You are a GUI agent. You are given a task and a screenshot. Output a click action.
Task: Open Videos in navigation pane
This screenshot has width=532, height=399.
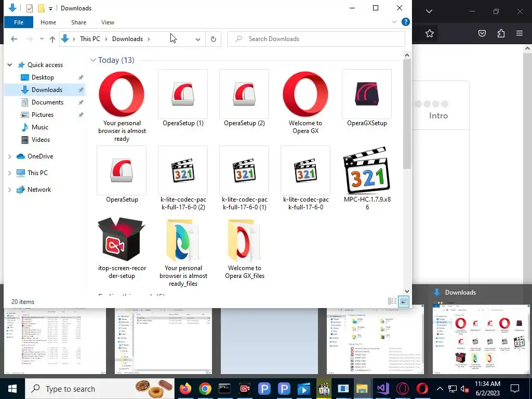[41, 140]
